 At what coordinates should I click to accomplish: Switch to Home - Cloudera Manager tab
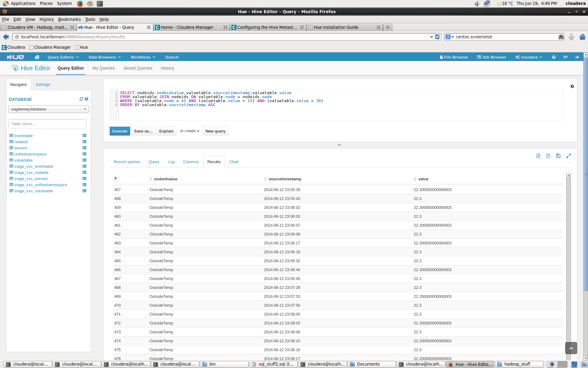(x=191, y=27)
